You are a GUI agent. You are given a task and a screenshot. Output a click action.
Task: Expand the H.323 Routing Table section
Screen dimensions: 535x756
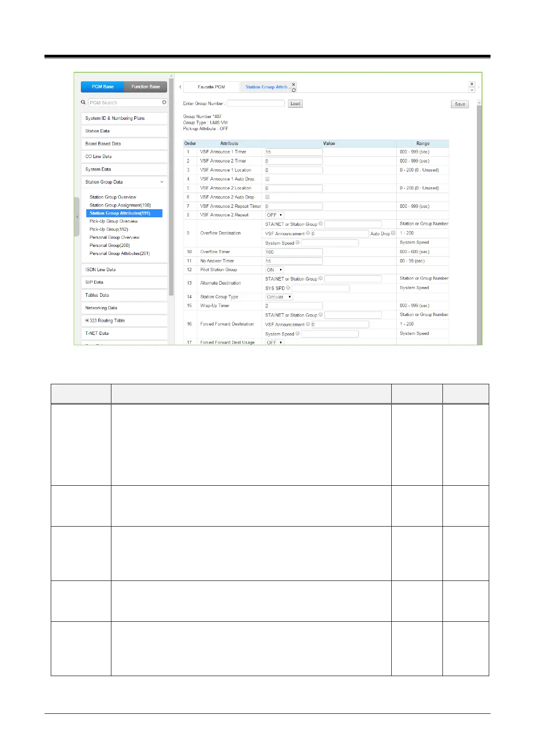(124, 321)
